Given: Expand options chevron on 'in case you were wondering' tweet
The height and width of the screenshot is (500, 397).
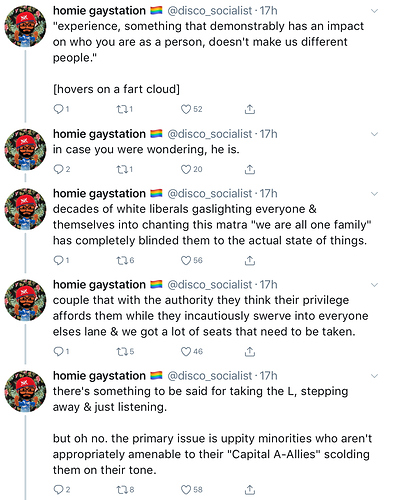Looking at the screenshot, I should (375, 134).
